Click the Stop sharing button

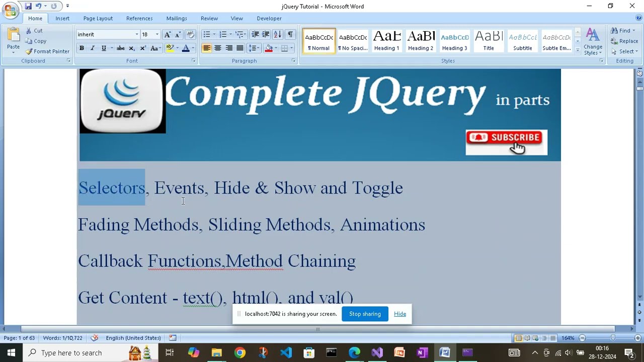365,314
